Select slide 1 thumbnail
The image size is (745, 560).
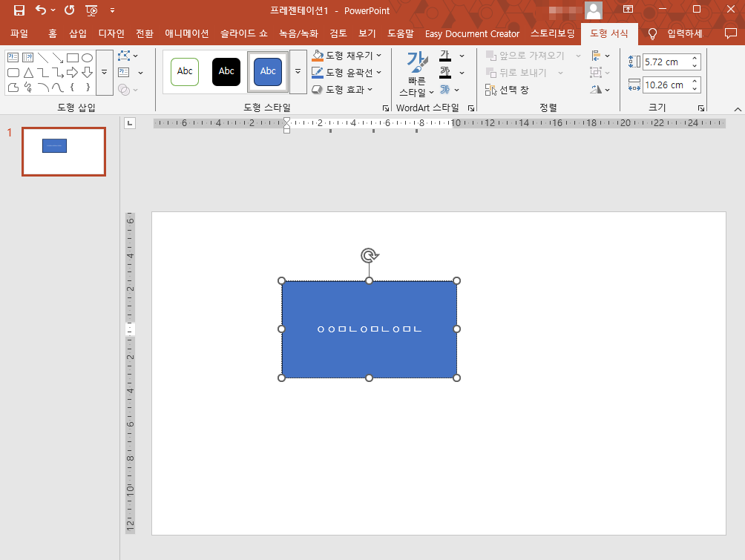click(x=64, y=151)
